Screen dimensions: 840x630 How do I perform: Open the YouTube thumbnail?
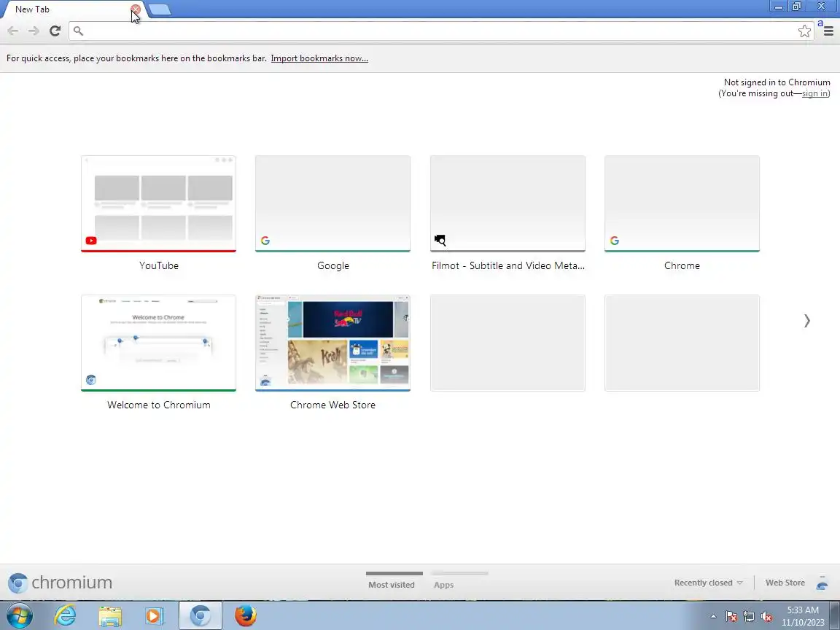[158, 203]
